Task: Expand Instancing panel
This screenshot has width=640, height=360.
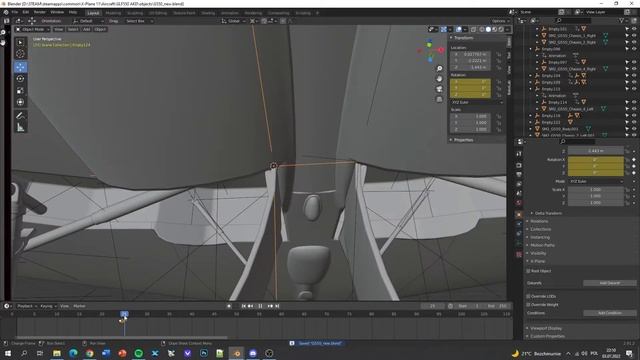Action: 540,237
